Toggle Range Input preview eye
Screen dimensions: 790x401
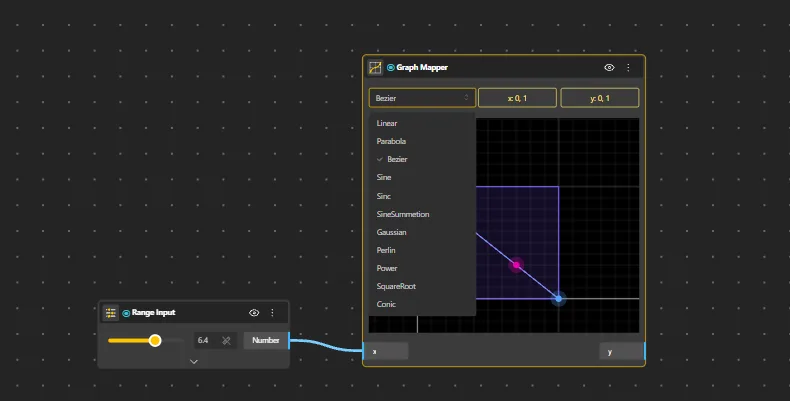[254, 313]
